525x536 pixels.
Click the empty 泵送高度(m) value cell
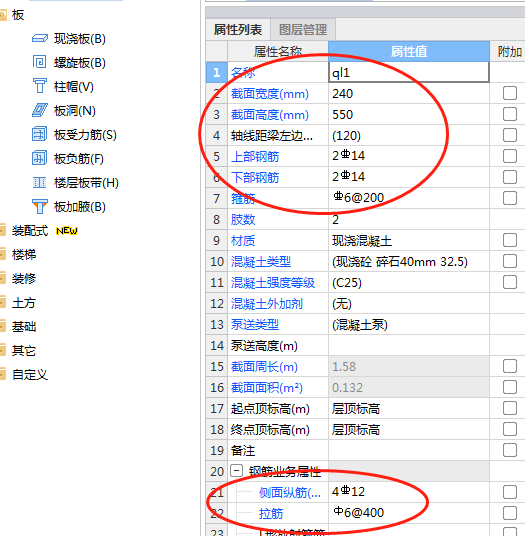pos(409,346)
